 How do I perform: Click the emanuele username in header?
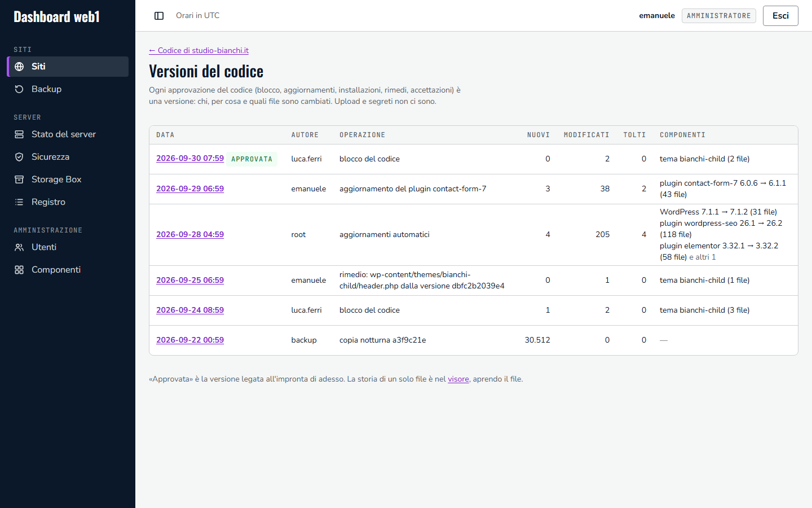click(657, 16)
